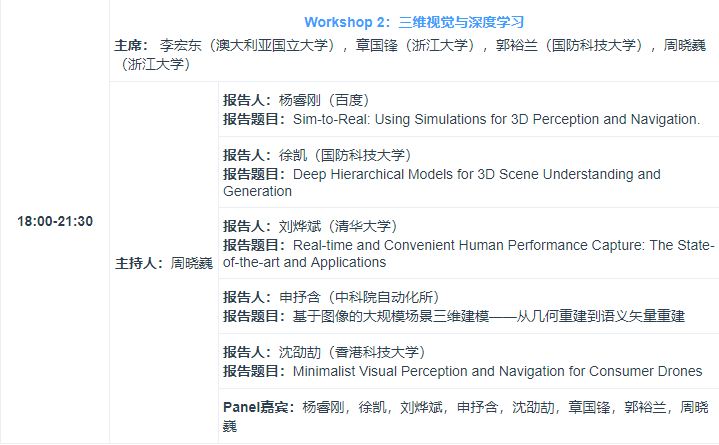Click the Sim-to-Real talk title
Viewport: 719px width, 445px height.
(x=496, y=119)
